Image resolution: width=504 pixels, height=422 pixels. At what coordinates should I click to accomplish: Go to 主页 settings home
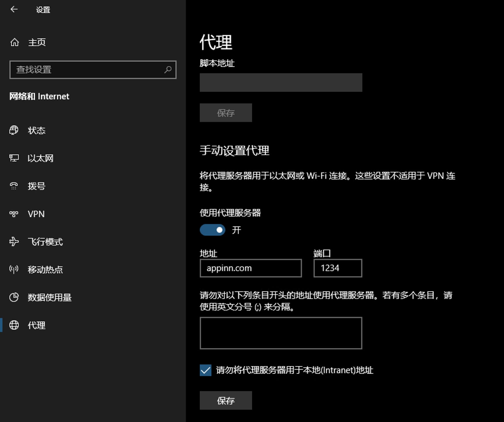pyautogui.click(x=93, y=42)
